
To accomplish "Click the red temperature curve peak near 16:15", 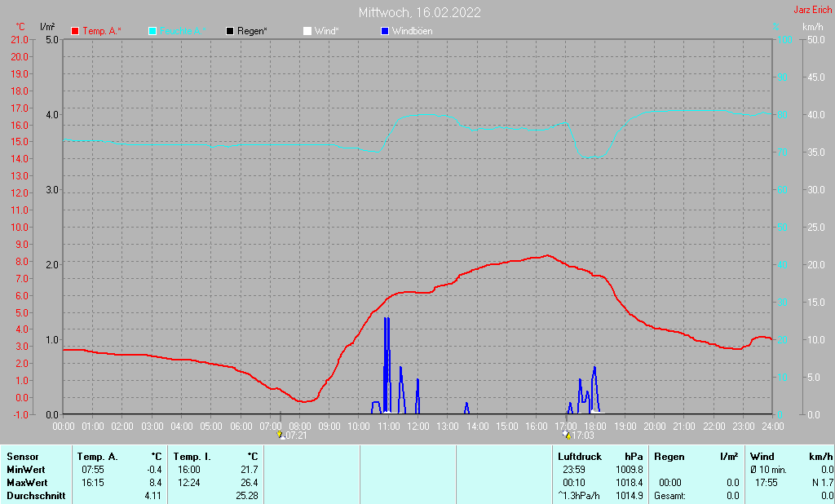I will click(x=547, y=256).
